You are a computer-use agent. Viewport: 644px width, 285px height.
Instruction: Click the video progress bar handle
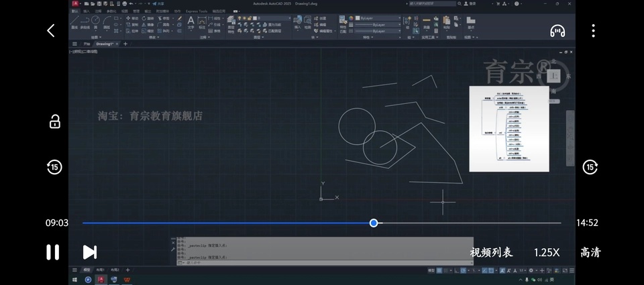coord(374,223)
